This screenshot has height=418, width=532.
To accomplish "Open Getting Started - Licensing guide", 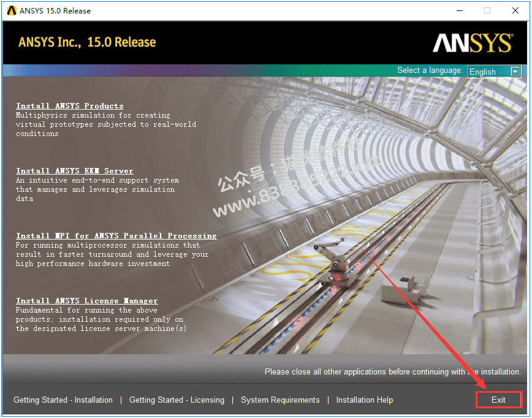I will 177,400.
